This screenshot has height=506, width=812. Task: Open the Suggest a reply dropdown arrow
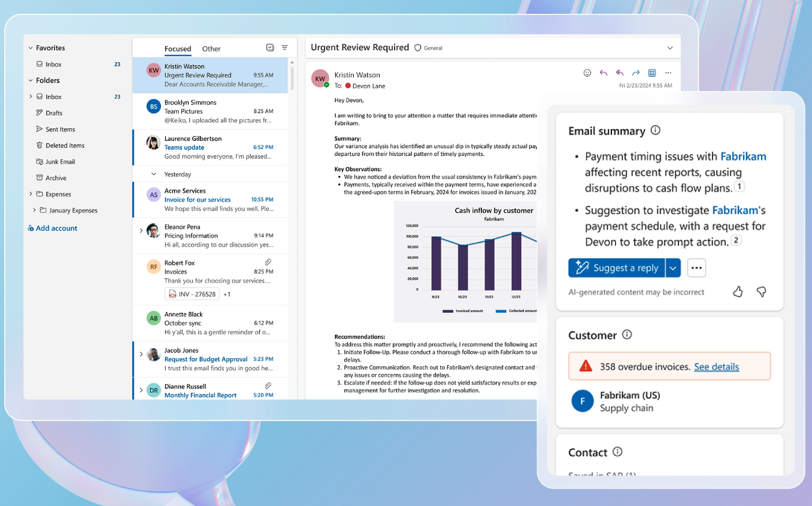pos(673,268)
